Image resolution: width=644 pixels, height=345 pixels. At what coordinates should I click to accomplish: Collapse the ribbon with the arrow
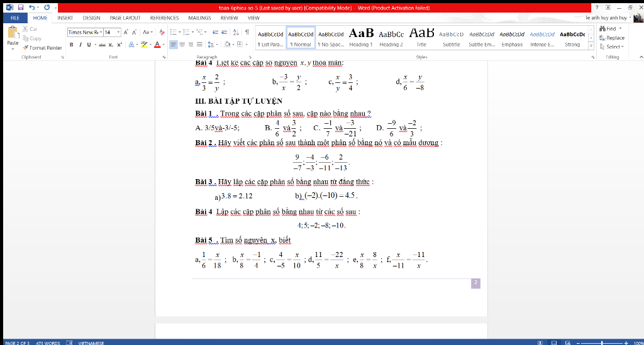click(x=641, y=57)
